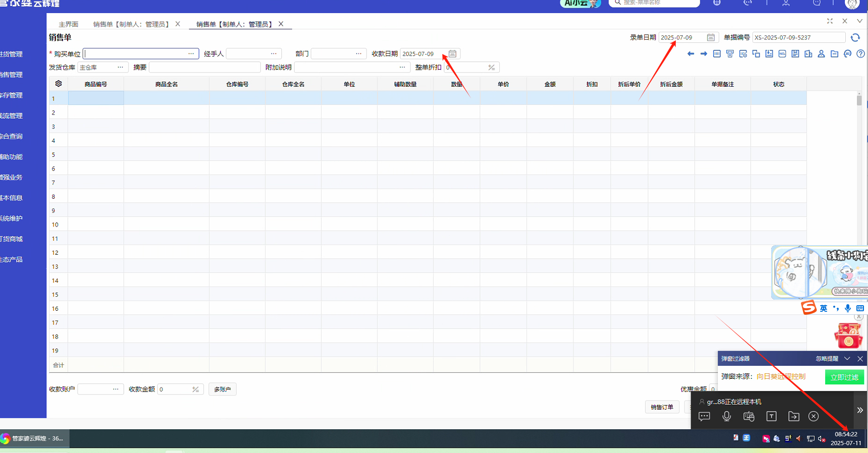This screenshot has height=453, width=868.
Task: Toggle remote session microphone icon
Action: pyautogui.click(x=726, y=416)
